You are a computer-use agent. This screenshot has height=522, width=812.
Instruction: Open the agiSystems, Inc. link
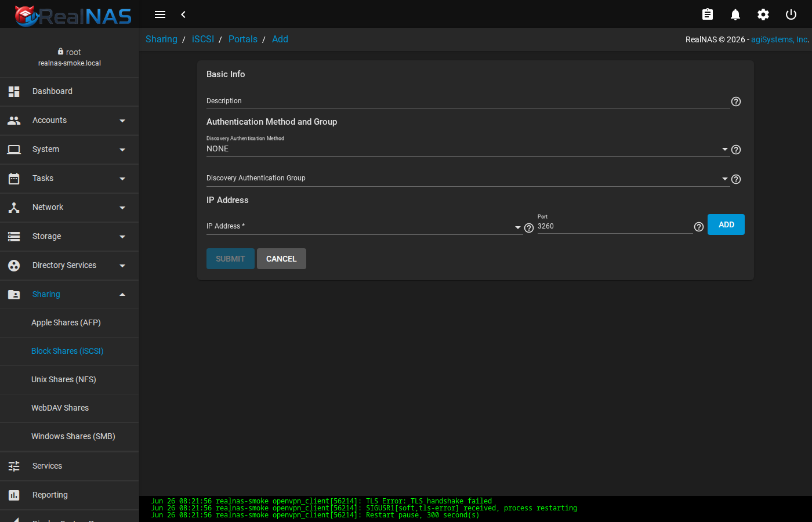[779, 39]
